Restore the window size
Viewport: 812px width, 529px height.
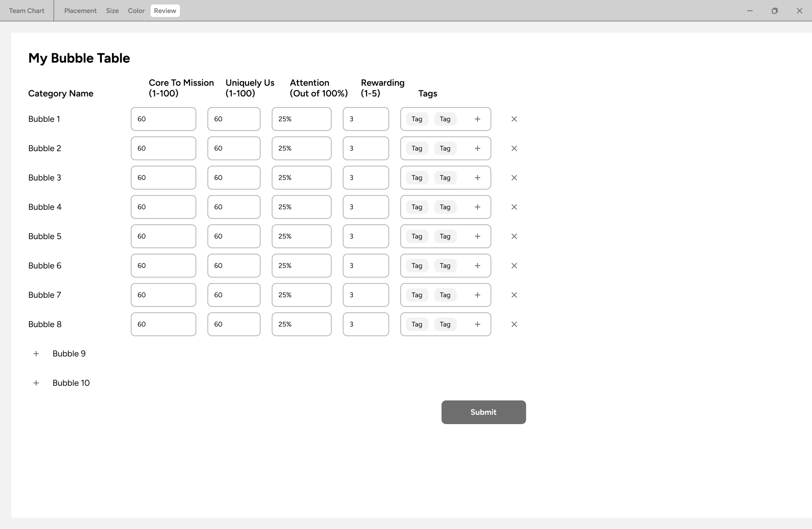[774, 11]
